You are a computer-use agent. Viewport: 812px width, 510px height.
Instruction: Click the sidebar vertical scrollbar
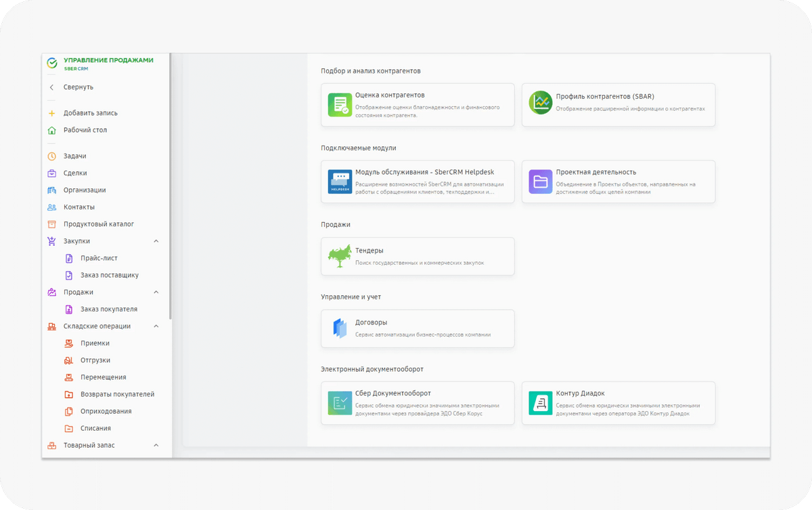171,186
